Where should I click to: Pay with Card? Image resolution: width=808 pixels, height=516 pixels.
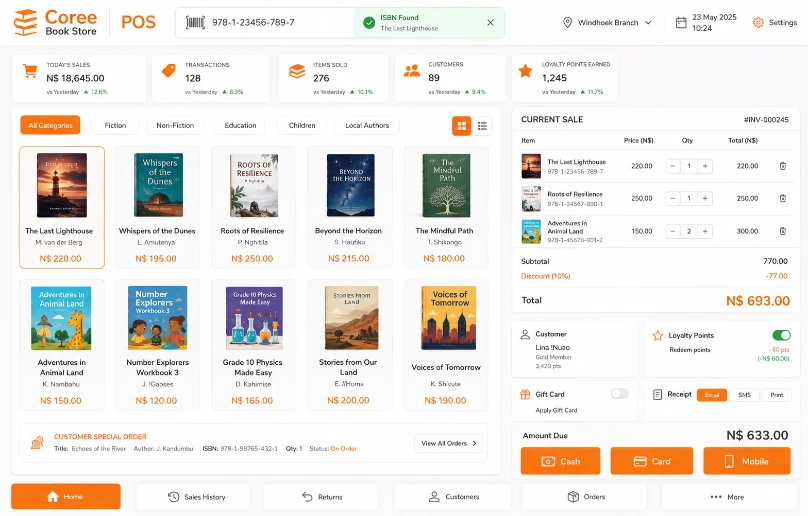(x=652, y=461)
